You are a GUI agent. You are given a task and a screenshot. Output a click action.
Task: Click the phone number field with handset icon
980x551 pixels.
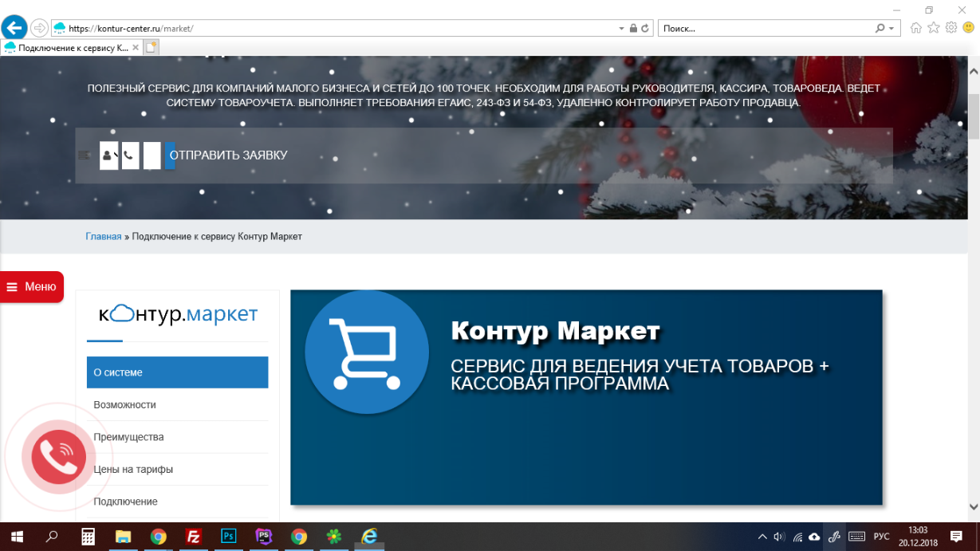click(x=130, y=155)
